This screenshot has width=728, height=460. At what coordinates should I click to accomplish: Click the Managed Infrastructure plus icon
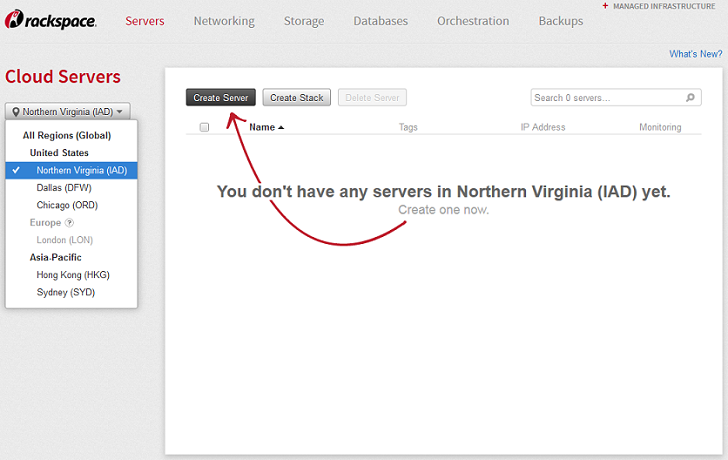pos(605,6)
